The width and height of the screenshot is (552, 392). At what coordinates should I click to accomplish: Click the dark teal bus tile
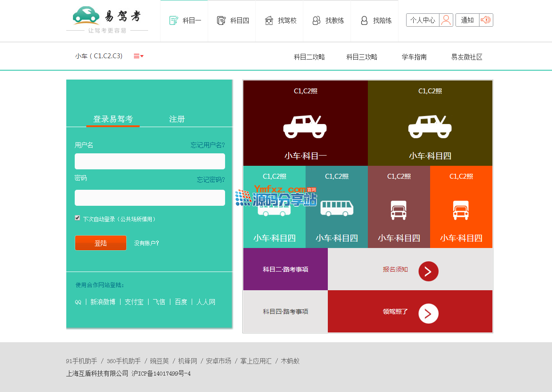(337, 207)
